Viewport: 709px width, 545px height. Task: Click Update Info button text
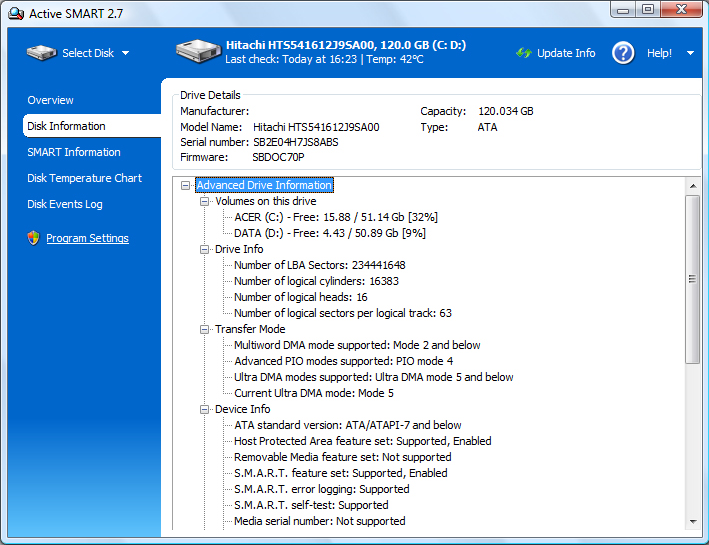566,53
